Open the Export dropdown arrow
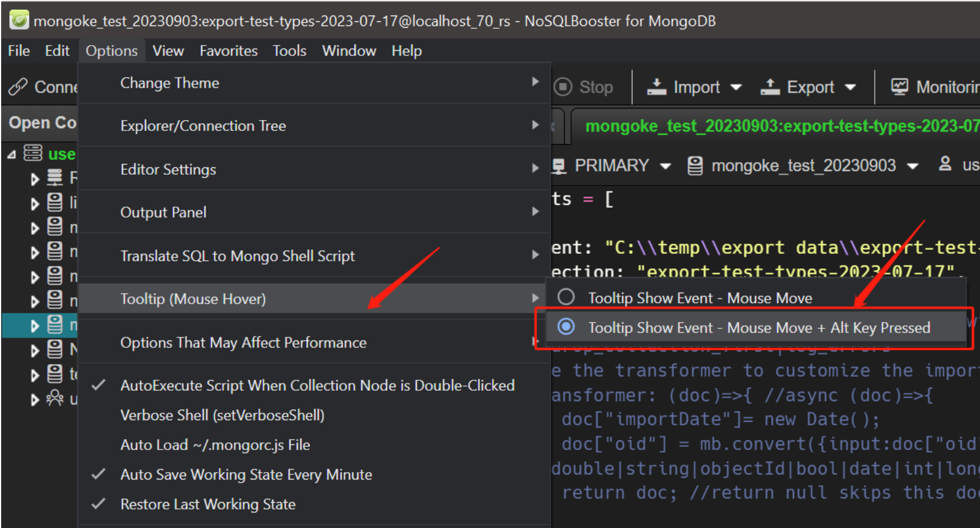Image resolution: width=980 pixels, height=528 pixels. (x=850, y=88)
